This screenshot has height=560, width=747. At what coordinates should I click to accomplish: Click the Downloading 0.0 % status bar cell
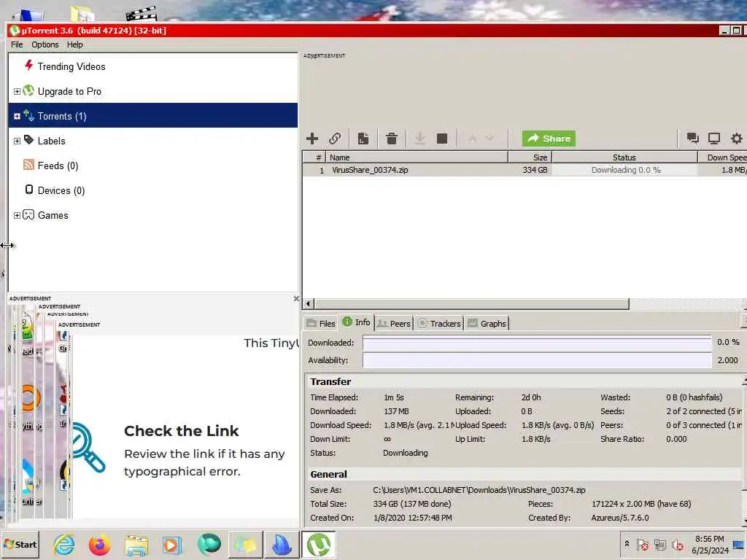point(624,170)
